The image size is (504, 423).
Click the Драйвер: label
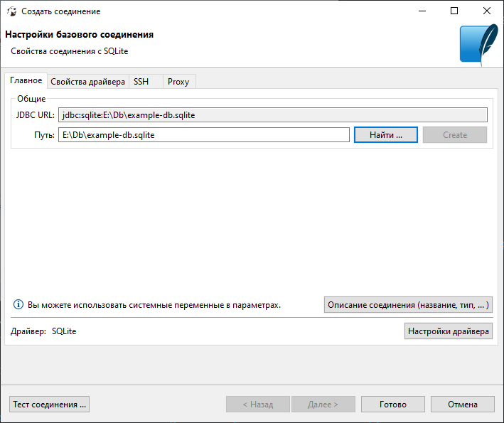(x=28, y=331)
